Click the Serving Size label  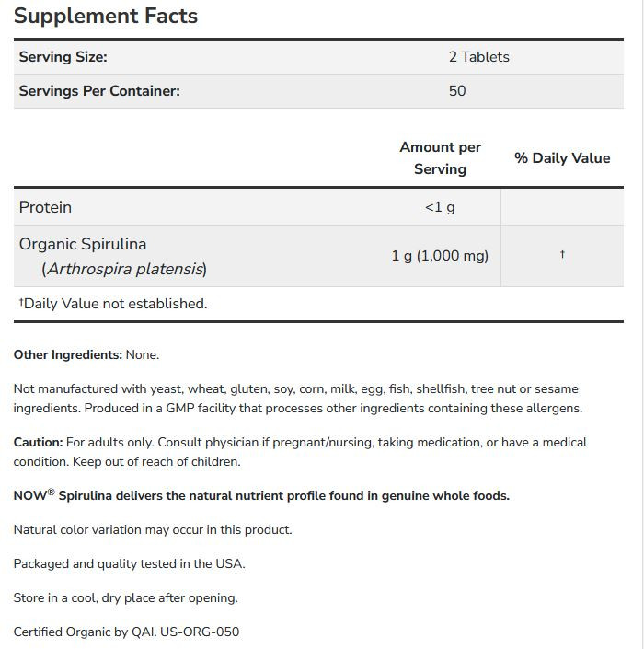pos(63,57)
